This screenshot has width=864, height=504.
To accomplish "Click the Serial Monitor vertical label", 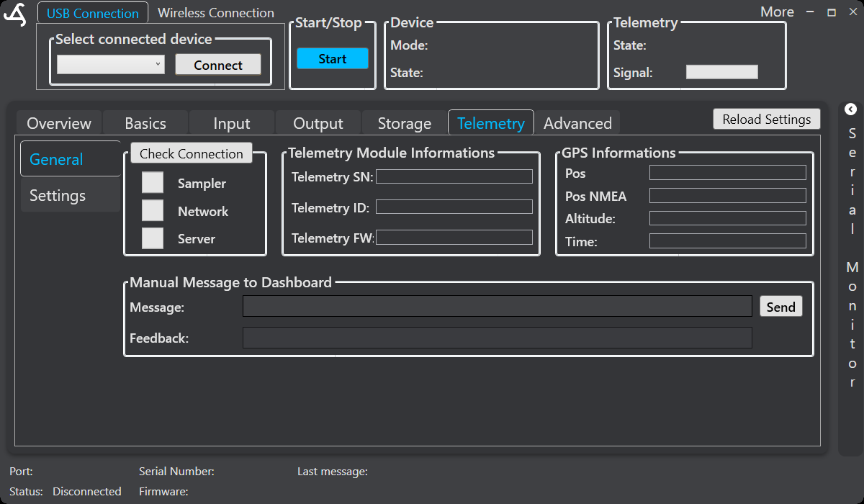I will point(852,258).
